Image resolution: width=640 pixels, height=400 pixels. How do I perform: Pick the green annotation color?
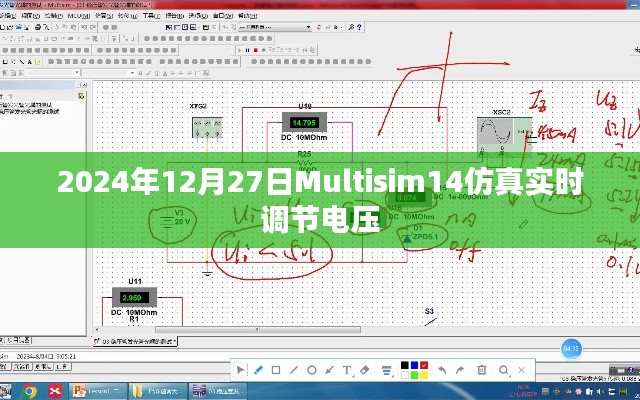(x=414, y=375)
